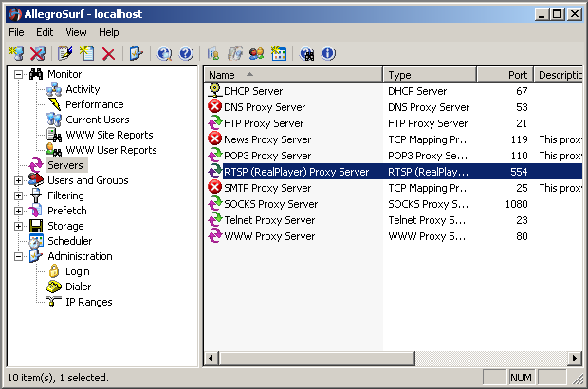
Task: Expand the Users and Groups node
Action: (18, 180)
